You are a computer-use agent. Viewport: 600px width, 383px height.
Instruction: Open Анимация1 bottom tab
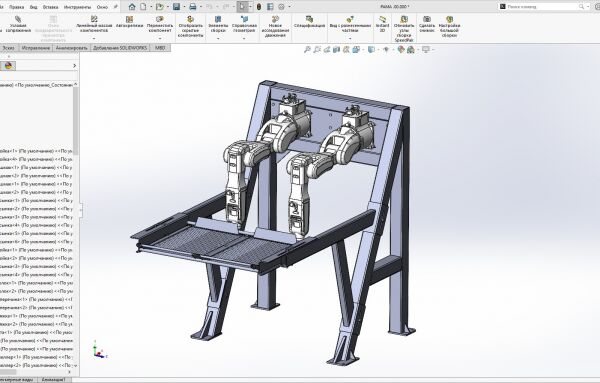(54, 380)
